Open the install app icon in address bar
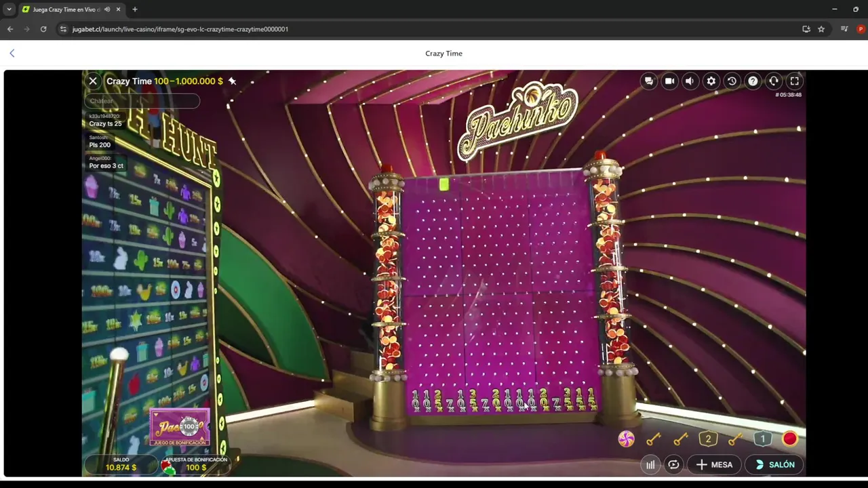This screenshot has width=868, height=488. pyautogui.click(x=806, y=29)
